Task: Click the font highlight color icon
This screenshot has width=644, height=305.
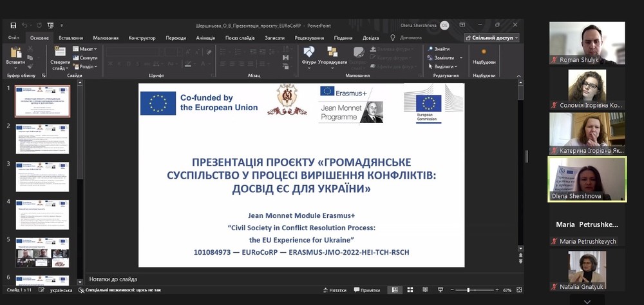Action: (187, 64)
